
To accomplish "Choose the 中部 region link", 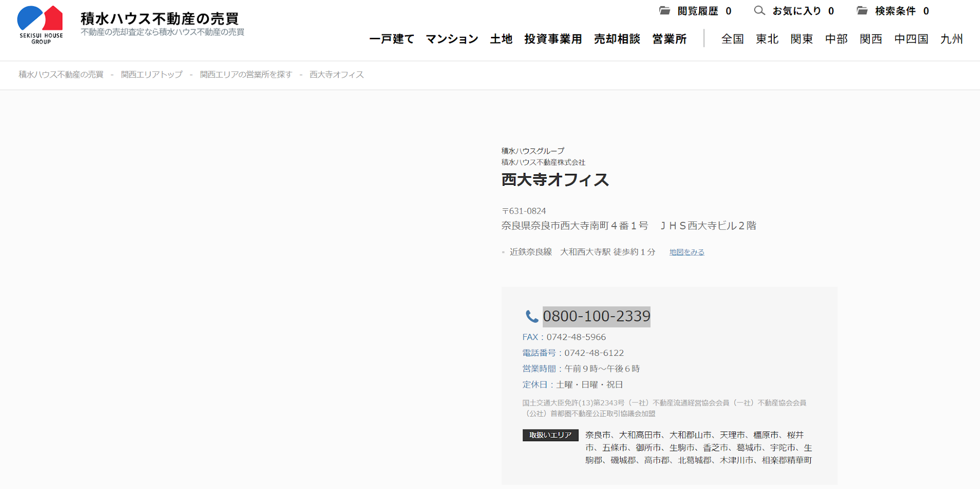I will (x=836, y=39).
